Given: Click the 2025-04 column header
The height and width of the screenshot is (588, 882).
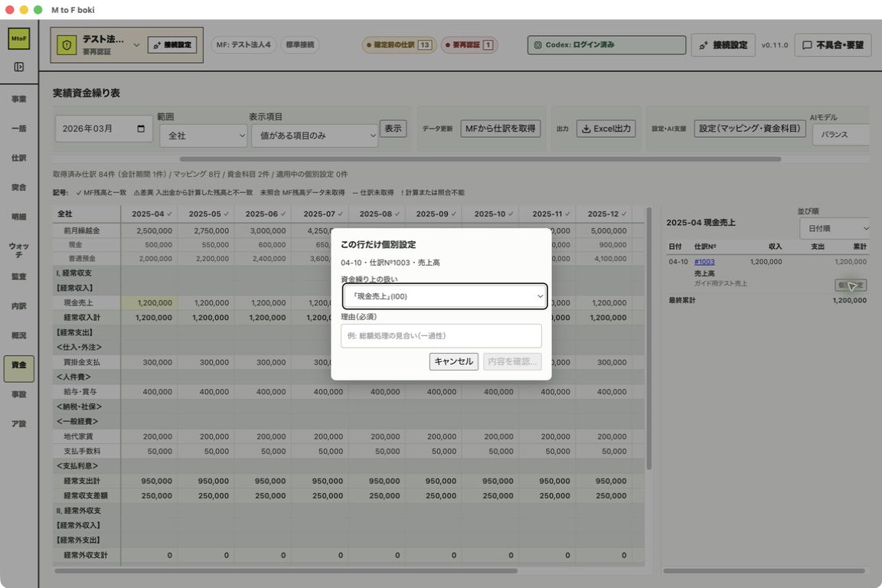Looking at the screenshot, I should 149,214.
